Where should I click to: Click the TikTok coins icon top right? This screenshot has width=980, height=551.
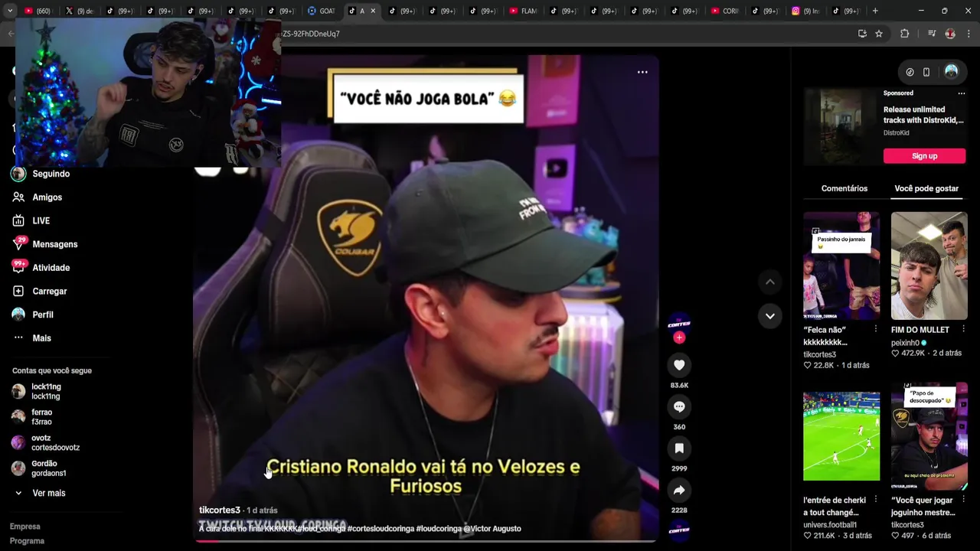[910, 72]
